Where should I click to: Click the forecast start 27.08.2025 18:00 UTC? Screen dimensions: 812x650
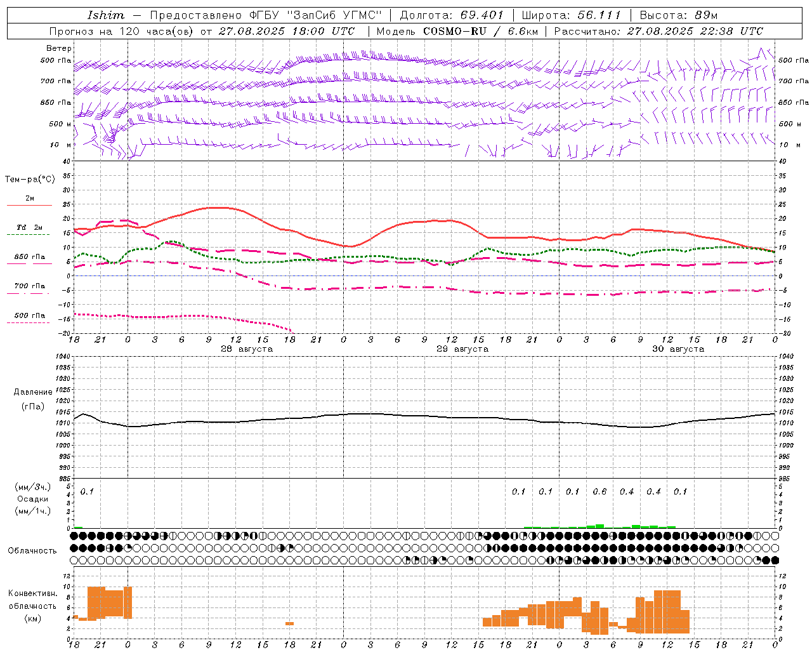(287, 31)
